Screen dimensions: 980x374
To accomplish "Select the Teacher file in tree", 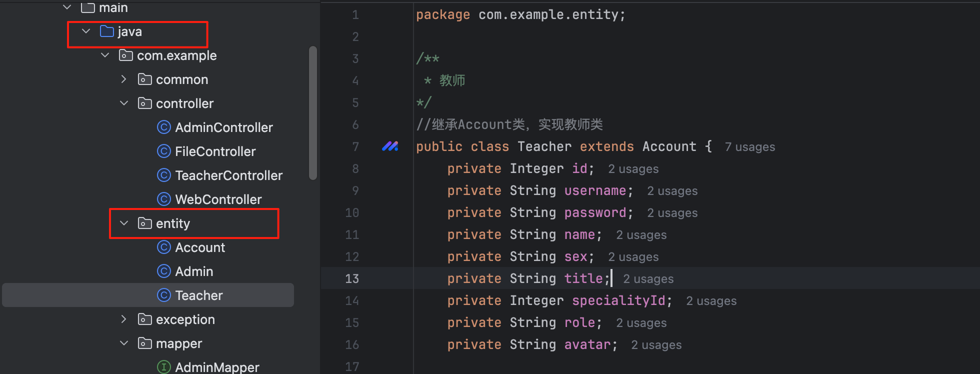I will click(x=198, y=295).
